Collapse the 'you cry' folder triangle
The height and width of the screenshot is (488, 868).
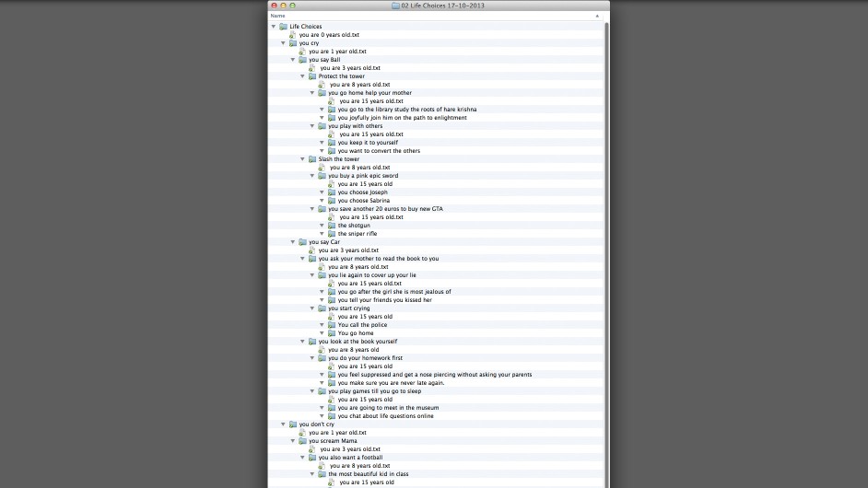click(283, 43)
